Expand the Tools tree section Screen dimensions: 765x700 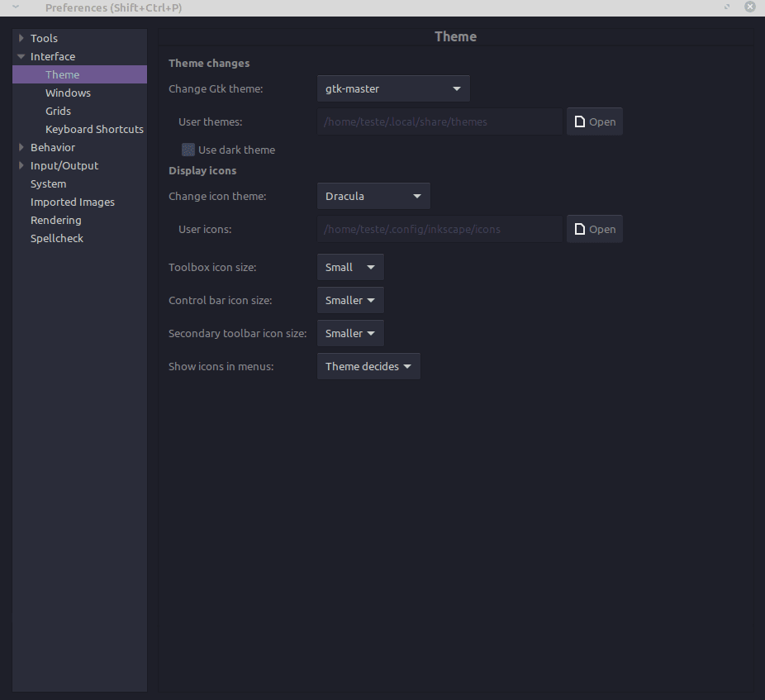coord(21,38)
